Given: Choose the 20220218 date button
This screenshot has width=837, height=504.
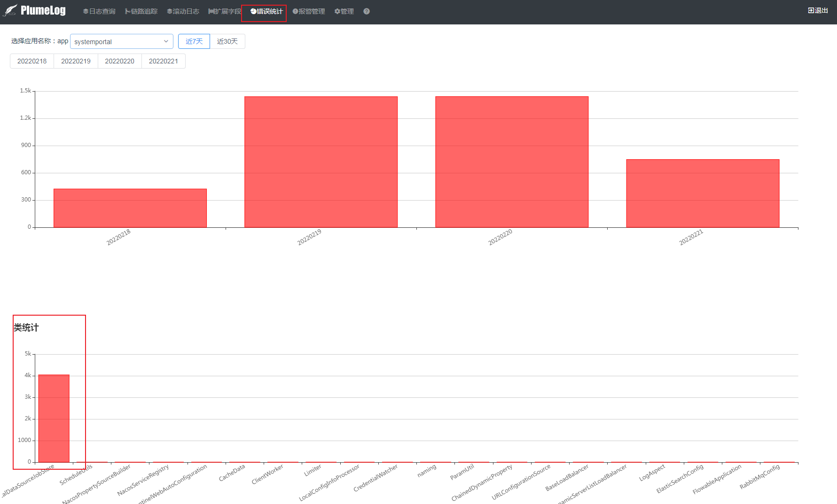Looking at the screenshot, I should [x=32, y=61].
